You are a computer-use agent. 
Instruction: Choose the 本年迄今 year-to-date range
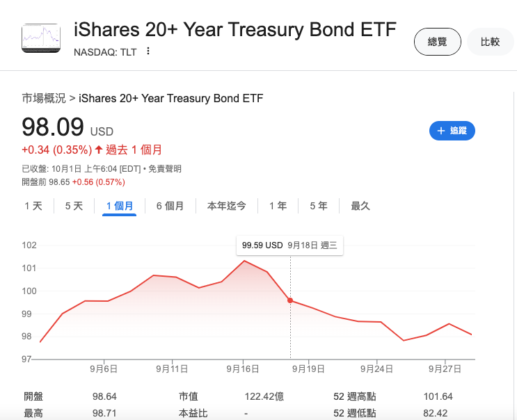[x=227, y=206]
